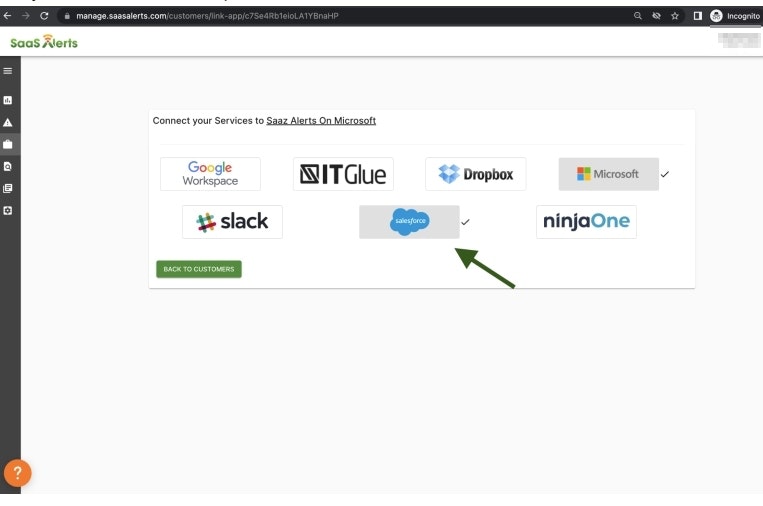763x506 pixels.
Task: Click the browser zoom magnifier icon
Action: tap(637, 16)
